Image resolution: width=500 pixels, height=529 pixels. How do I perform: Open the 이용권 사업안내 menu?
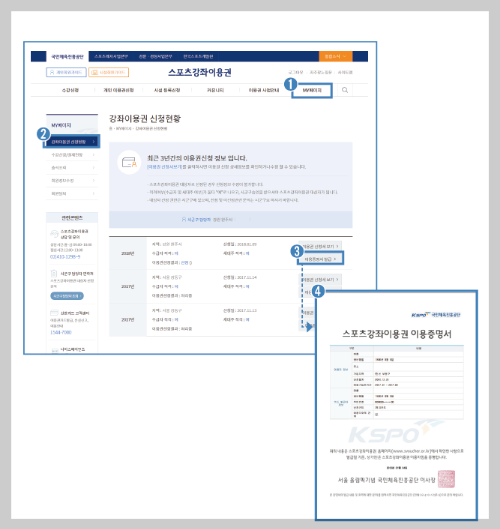pyautogui.click(x=264, y=90)
